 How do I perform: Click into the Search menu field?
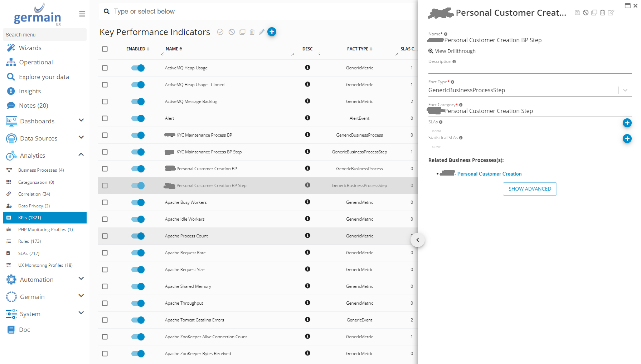[44, 35]
